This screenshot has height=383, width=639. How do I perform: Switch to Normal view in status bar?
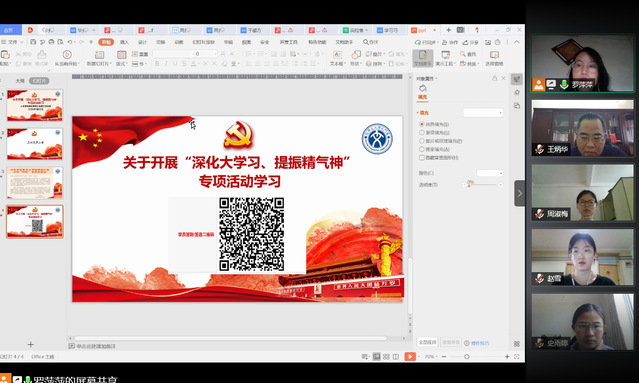point(377,357)
